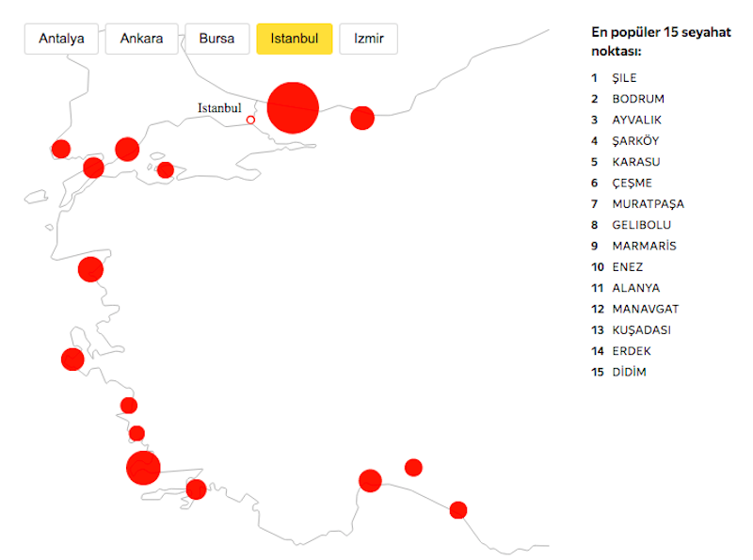753x560 pixels.
Task: Click the highlighted Istanbul tab
Action: (295, 39)
